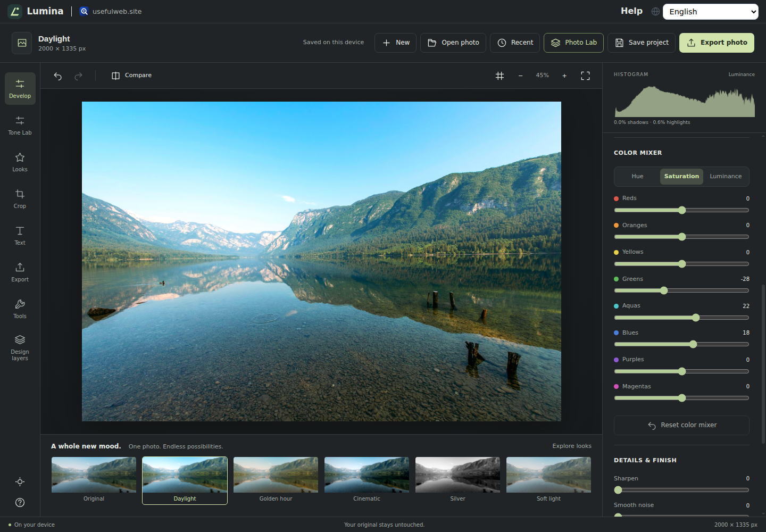Viewport: 766px width, 532px height.
Task: Open the Recent photos list
Action: 515,43
